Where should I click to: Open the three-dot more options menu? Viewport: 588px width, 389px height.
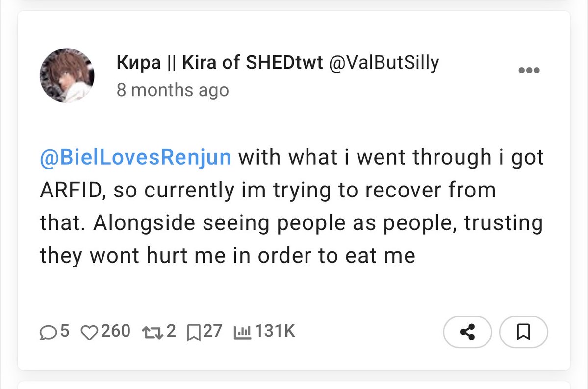coord(529,70)
